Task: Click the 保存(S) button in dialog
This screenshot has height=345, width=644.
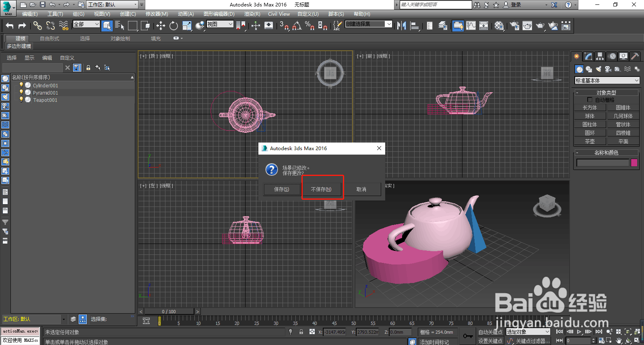Action: click(282, 189)
